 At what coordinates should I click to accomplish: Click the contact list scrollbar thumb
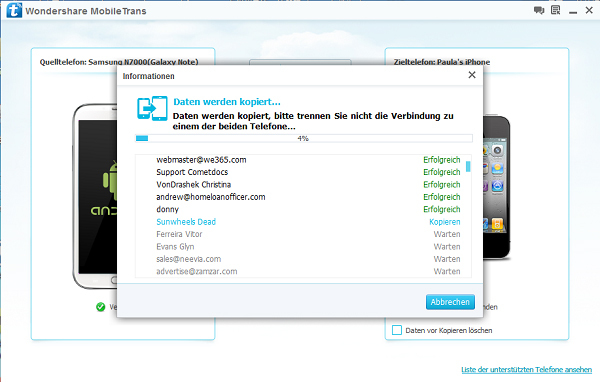coord(468,167)
